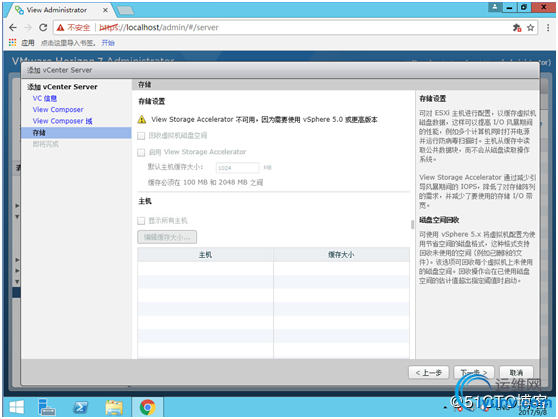This screenshot has width=558, height=419.
Task: Bookmark page with the star icon
Action: click(x=530, y=27)
